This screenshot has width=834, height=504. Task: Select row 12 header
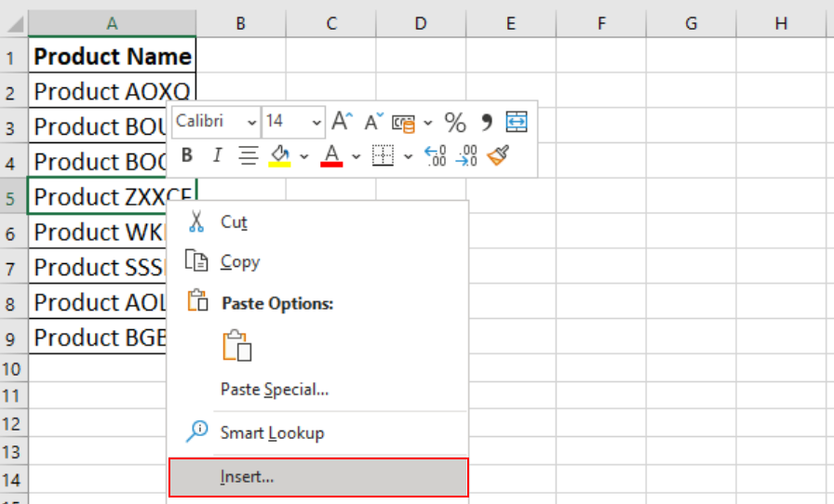14,424
